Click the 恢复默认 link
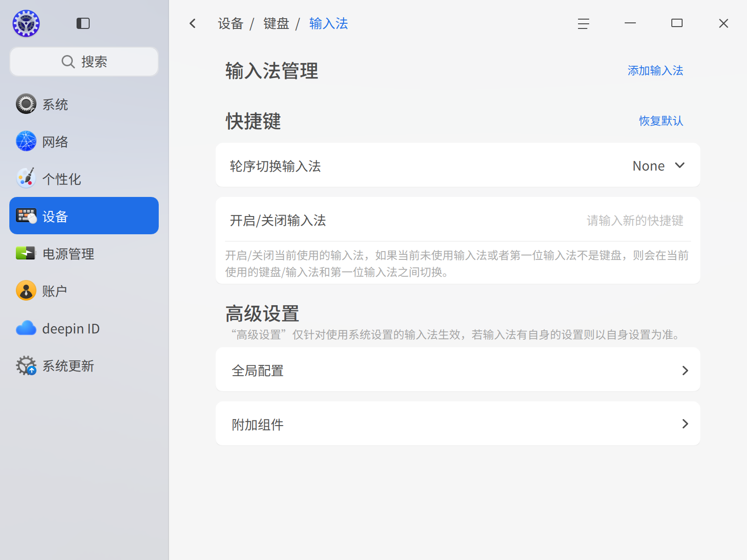747x560 pixels. click(661, 121)
